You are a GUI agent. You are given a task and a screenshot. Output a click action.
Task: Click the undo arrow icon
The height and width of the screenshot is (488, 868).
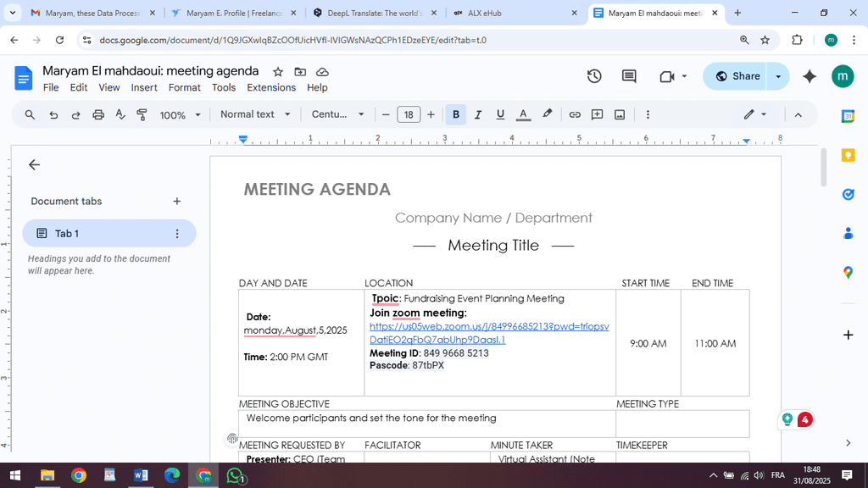[x=53, y=114]
